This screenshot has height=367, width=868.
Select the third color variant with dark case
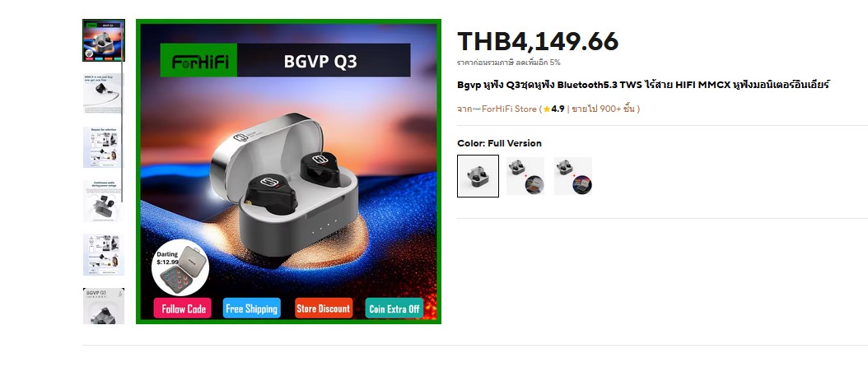pyautogui.click(x=573, y=176)
